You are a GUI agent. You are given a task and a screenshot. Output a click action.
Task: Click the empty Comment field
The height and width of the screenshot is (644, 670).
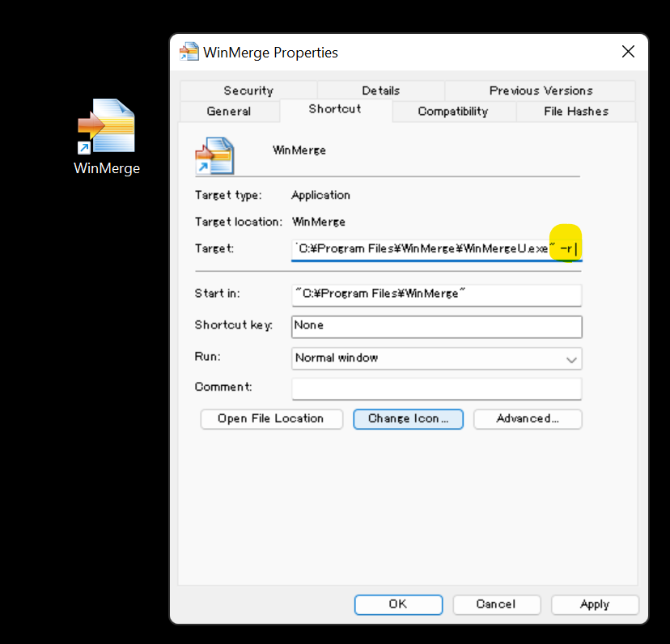436,388
